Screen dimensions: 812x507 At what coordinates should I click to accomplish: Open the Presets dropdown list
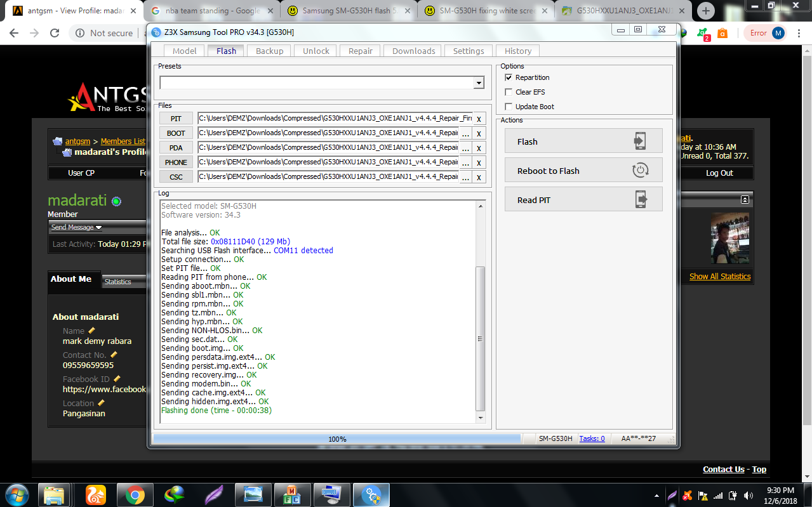coord(479,83)
